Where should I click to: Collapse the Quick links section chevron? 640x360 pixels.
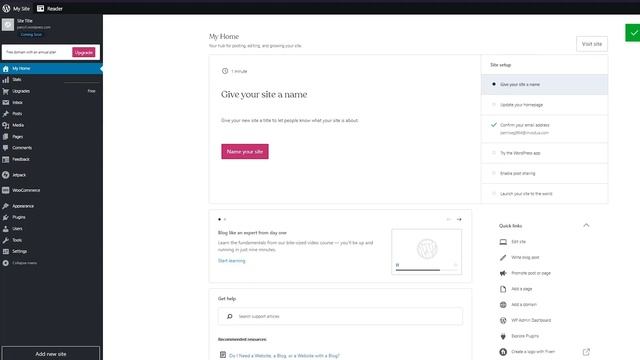(586, 225)
